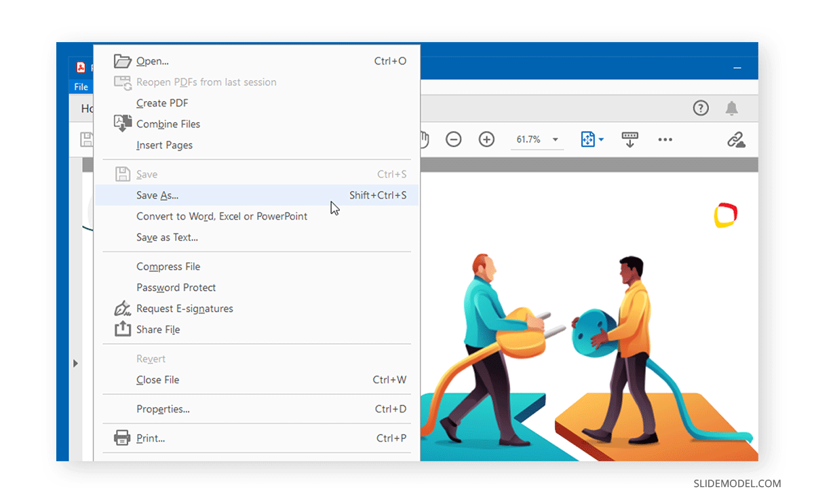Open Properties... from the File menu
Image resolution: width=814 pixels, height=504 pixels.
pyautogui.click(x=256, y=409)
